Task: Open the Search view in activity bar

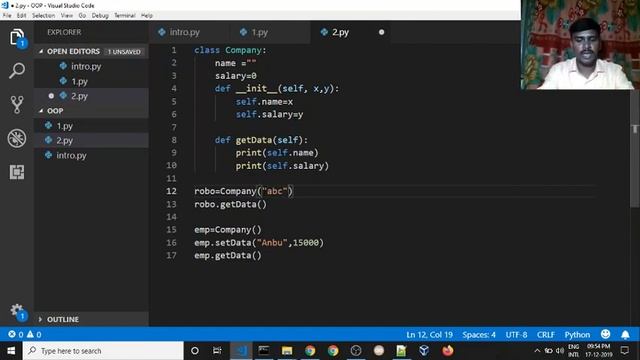Action: (17, 71)
